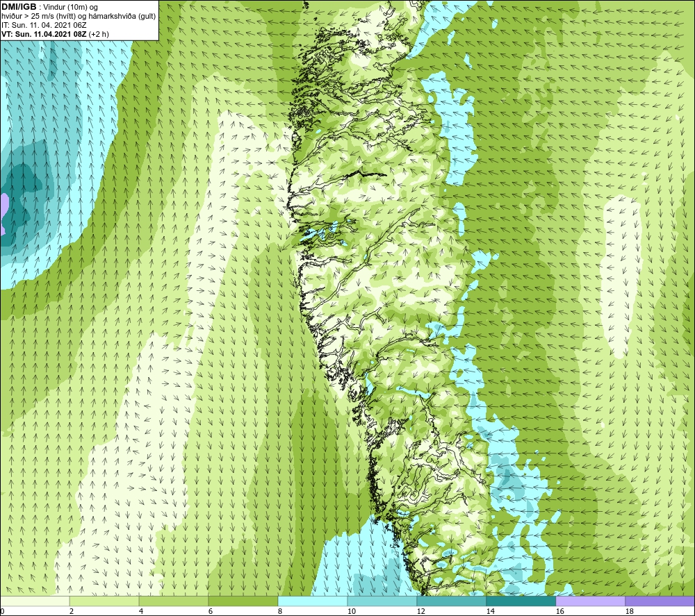
Task: Click the 6–8 m/s dark green swatch
Action: click(x=243, y=601)
